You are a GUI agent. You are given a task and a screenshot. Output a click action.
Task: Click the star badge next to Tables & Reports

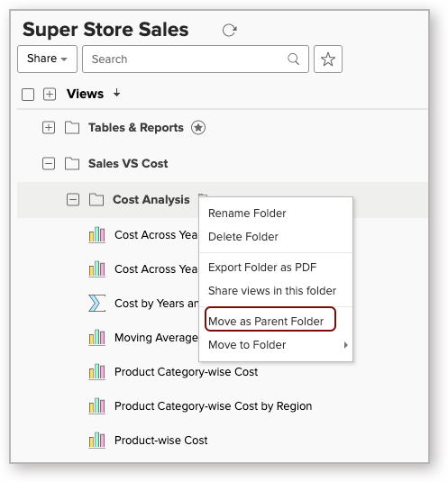[198, 128]
